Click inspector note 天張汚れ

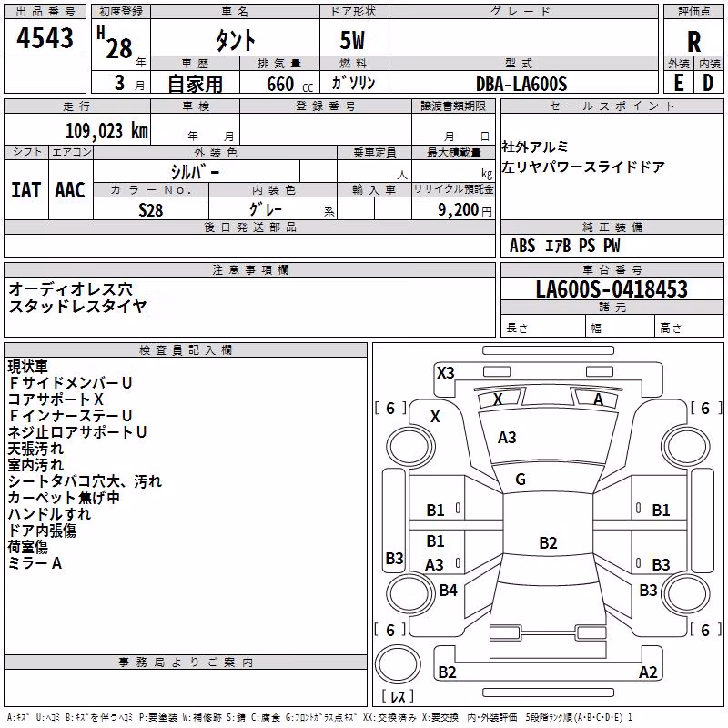point(35,449)
